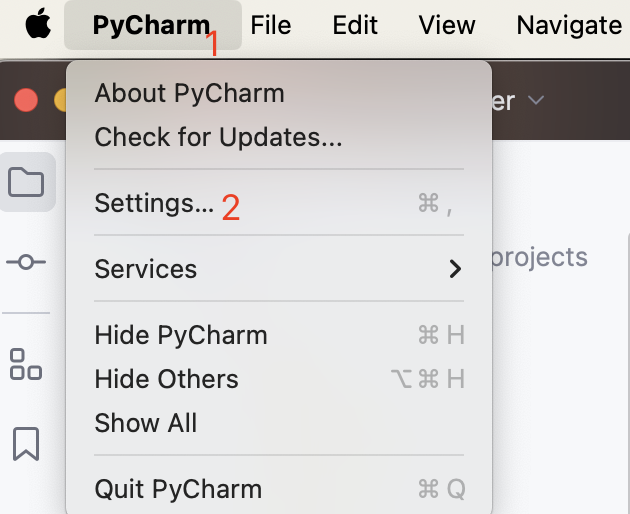The height and width of the screenshot is (514, 630).
Task: Open the View menu
Action: tap(446, 25)
